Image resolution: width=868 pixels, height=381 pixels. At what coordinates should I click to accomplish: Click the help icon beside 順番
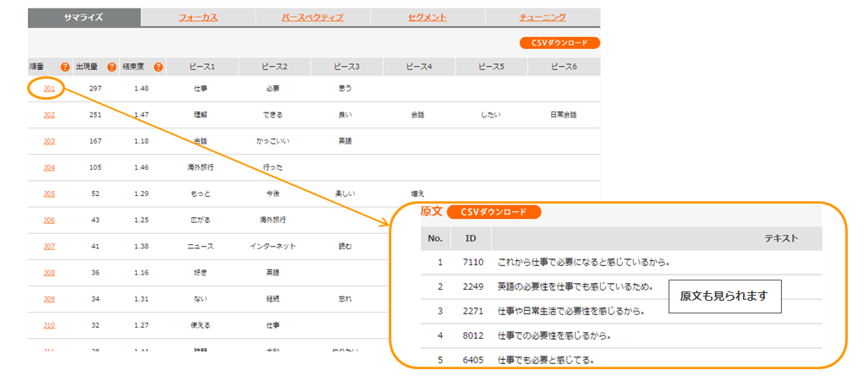pos(65,68)
